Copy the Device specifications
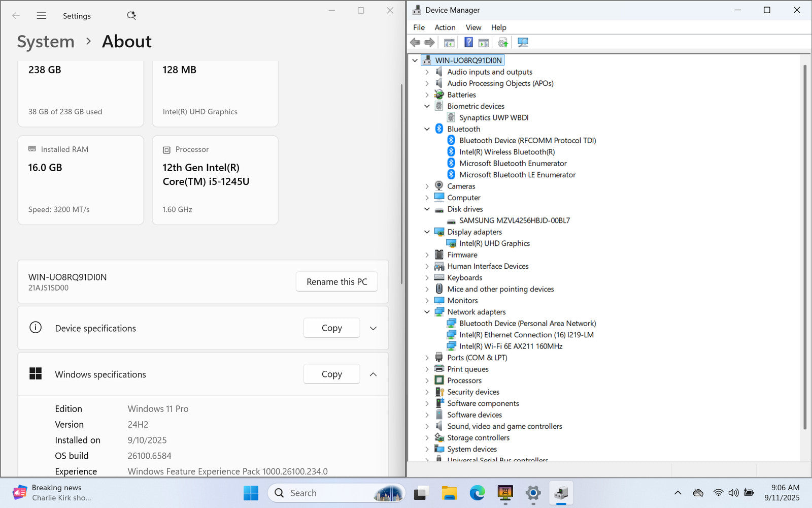The width and height of the screenshot is (812, 508). click(x=331, y=328)
